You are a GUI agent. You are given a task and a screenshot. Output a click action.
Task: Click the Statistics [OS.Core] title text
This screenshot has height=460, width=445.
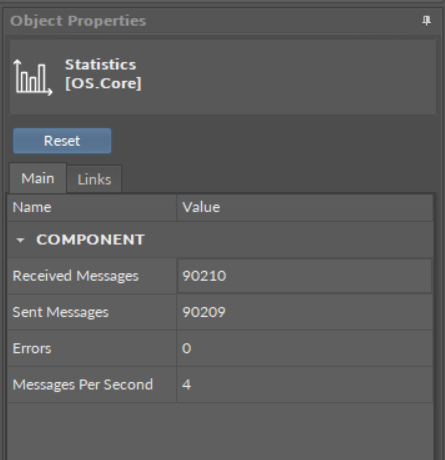pos(103,74)
